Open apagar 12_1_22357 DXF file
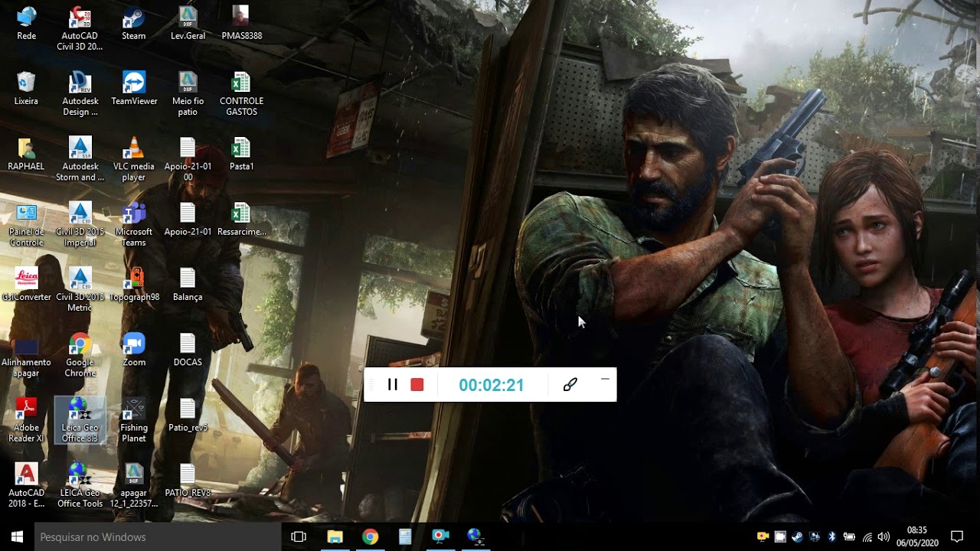980x551 pixels. coord(134,486)
